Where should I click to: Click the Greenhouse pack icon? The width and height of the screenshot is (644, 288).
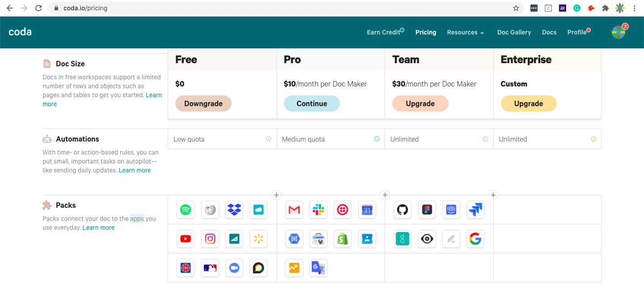click(402, 239)
